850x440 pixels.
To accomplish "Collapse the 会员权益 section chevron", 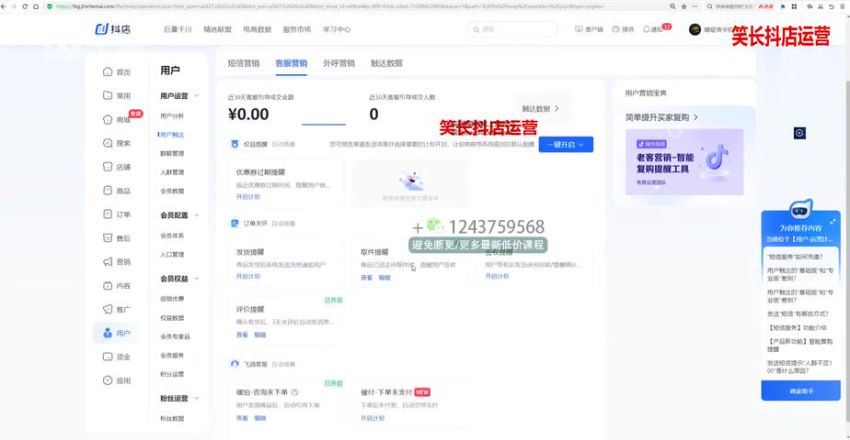I will [197, 279].
